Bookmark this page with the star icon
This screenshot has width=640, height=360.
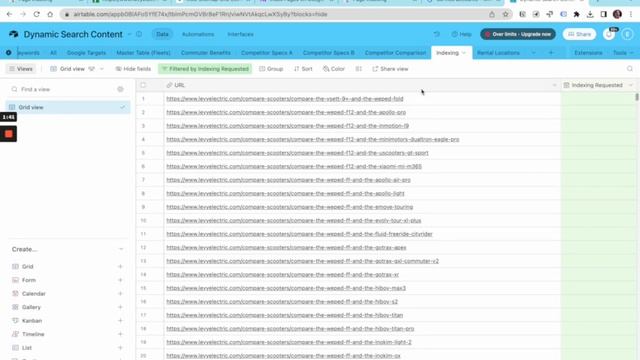tap(506, 14)
